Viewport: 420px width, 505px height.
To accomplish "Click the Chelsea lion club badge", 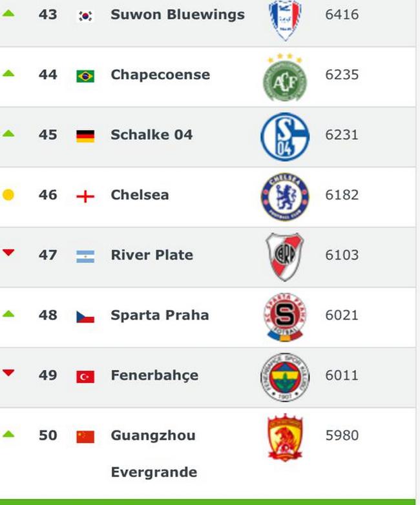I will [x=285, y=197].
